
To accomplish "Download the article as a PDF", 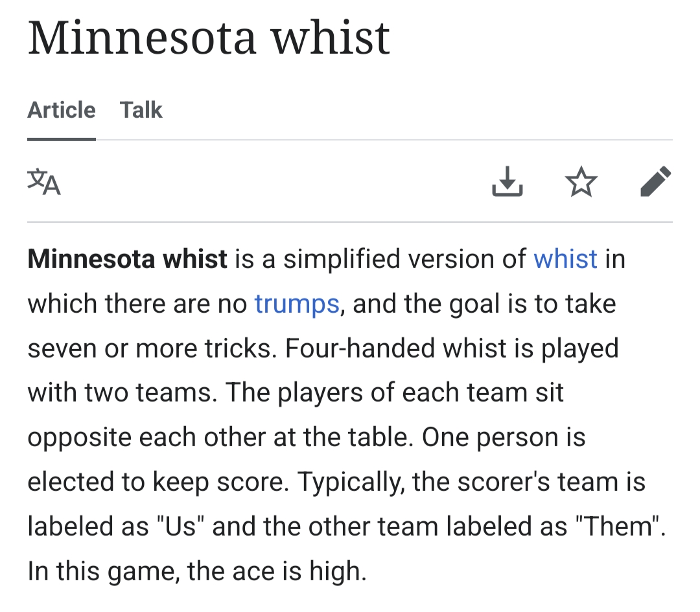I will click(507, 181).
